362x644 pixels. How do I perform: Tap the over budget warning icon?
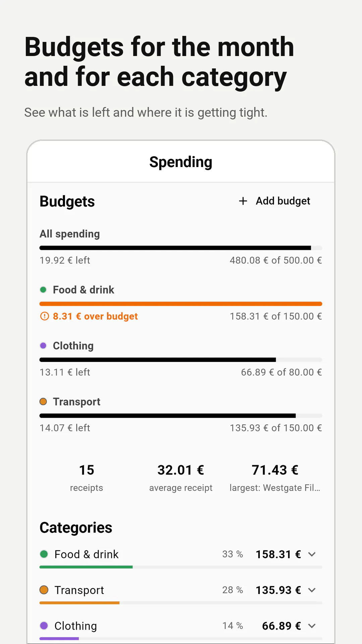pos(45,316)
